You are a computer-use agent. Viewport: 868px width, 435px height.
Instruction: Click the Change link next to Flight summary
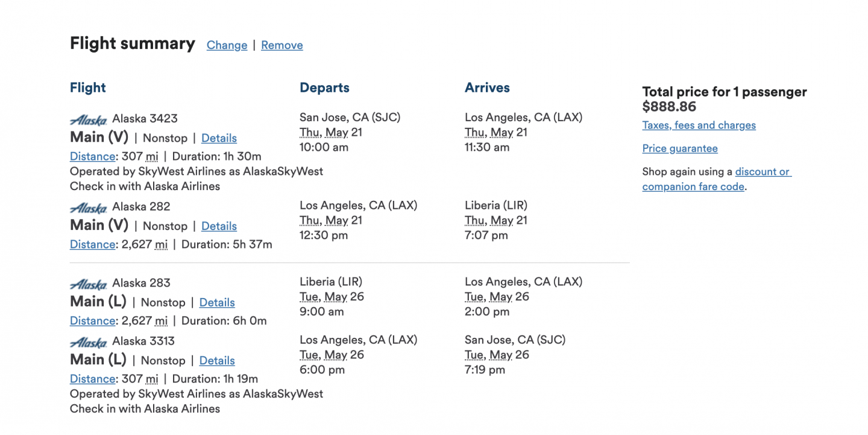coord(227,45)
